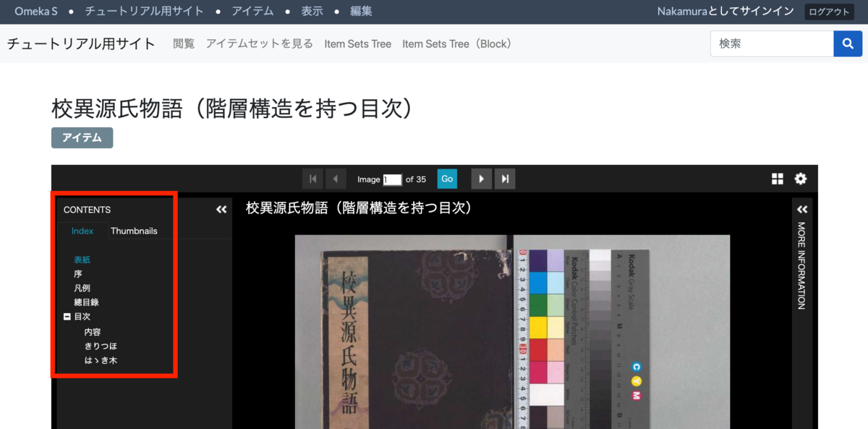Open アイテム link in admin bar
This screenshot has height=429, width=868.
pyautogui.click(x=252, y=12)
